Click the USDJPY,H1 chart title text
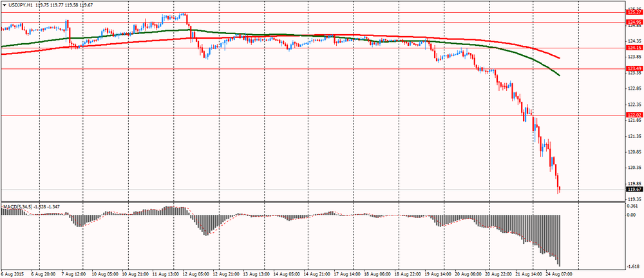Screen dimensions: 644x278 [23, 5]
